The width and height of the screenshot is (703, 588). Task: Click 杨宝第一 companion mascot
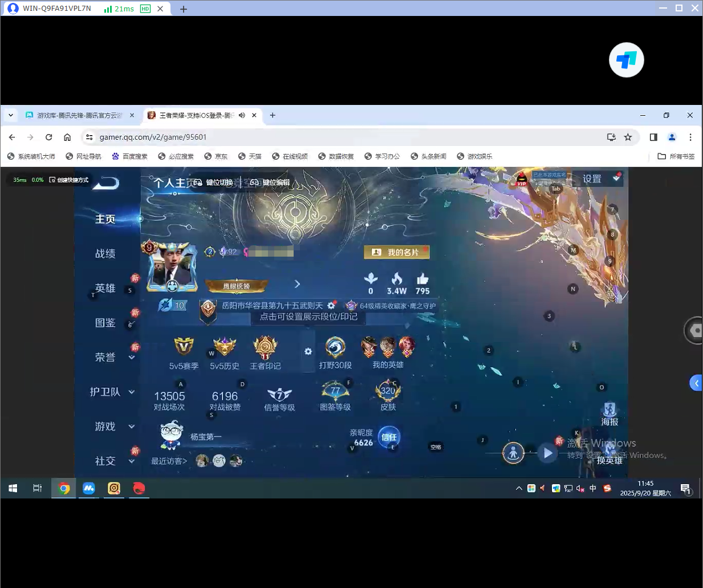tap(171, 435)
